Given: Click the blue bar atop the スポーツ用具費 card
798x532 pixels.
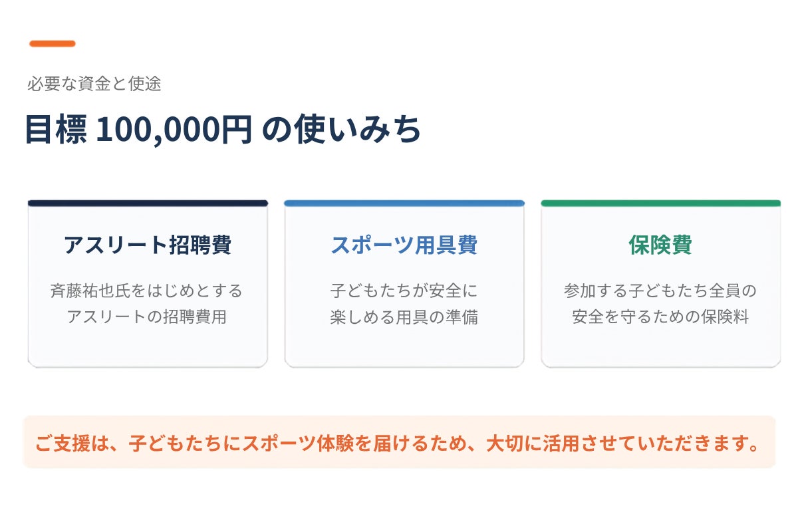Looking at the screenshot, I should (x=404, y=203).
